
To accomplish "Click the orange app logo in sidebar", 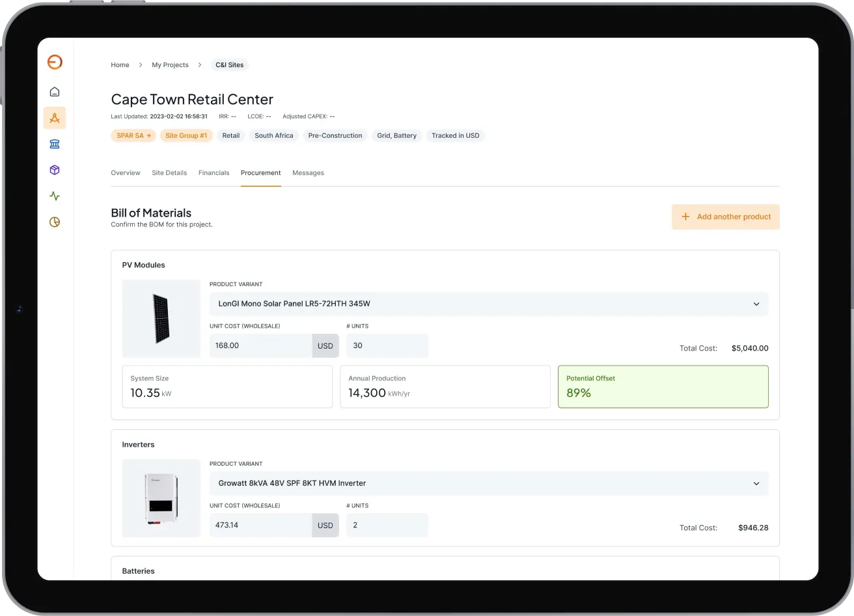I will point(55,62).
